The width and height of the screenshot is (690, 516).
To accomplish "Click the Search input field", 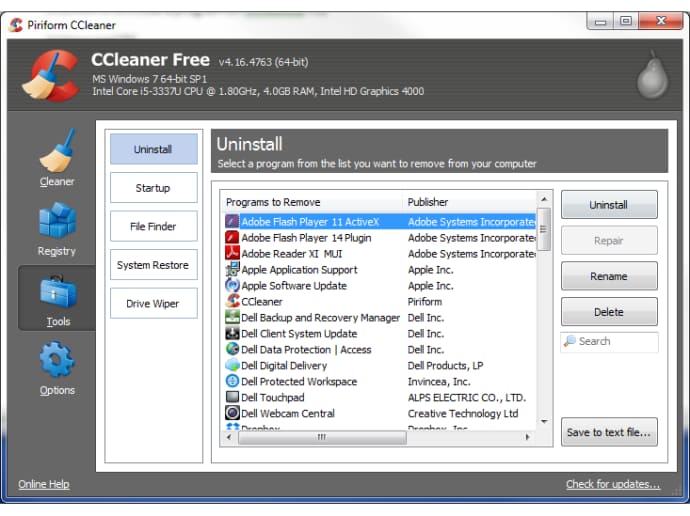I will (x=614, y=342).
